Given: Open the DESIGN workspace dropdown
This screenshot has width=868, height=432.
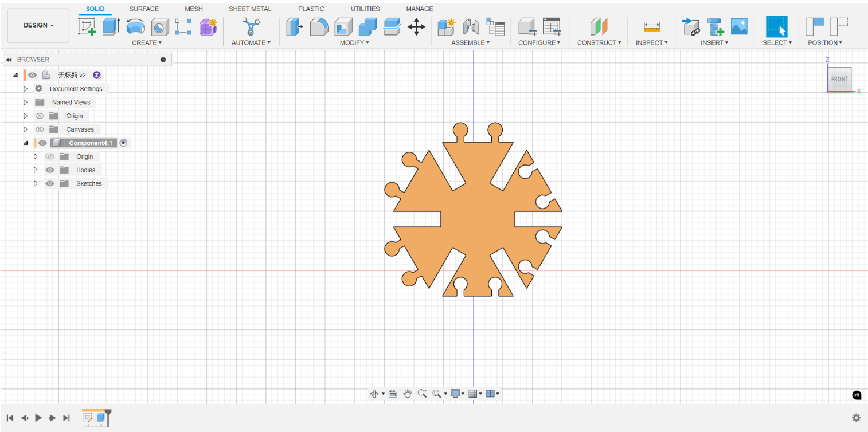Looking at the screenshot, I should (38, 26).
